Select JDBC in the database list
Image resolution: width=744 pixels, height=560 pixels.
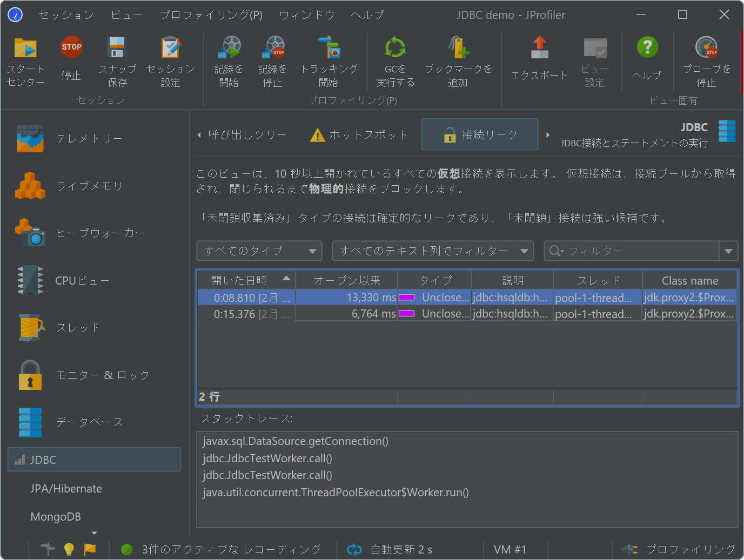coord(95,460)
